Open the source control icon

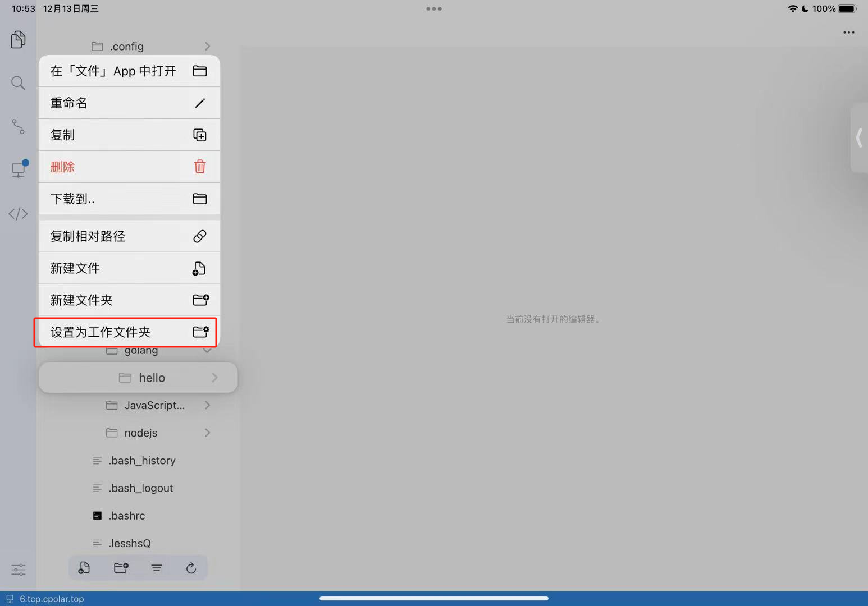[x=18, y=126]
